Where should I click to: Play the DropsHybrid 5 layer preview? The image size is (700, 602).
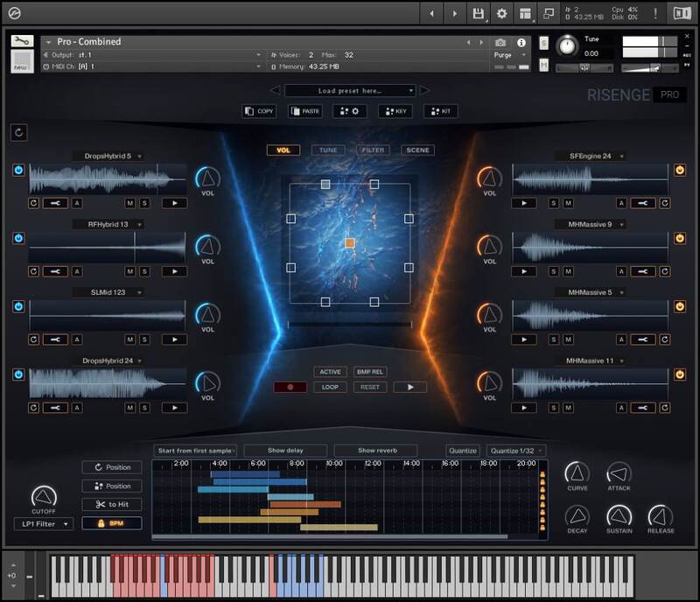tap(174, 202)
